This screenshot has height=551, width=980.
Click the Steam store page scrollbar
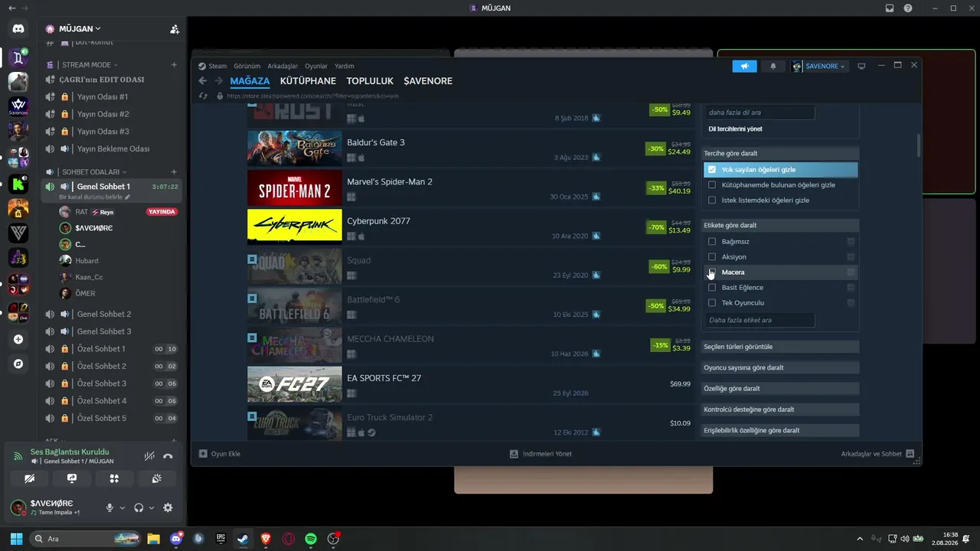919,144
